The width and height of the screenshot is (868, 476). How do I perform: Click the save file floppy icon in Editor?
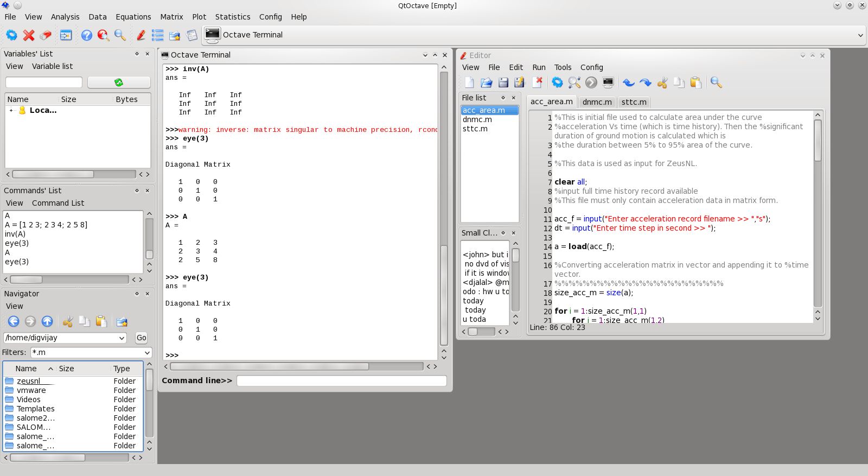click(x=503, y=82)
